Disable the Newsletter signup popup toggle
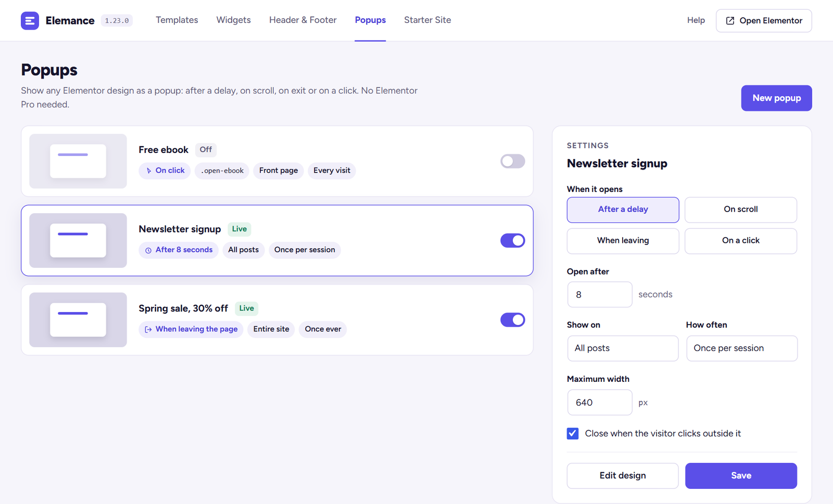The image size is (833, 504). [x=513, y=240]
